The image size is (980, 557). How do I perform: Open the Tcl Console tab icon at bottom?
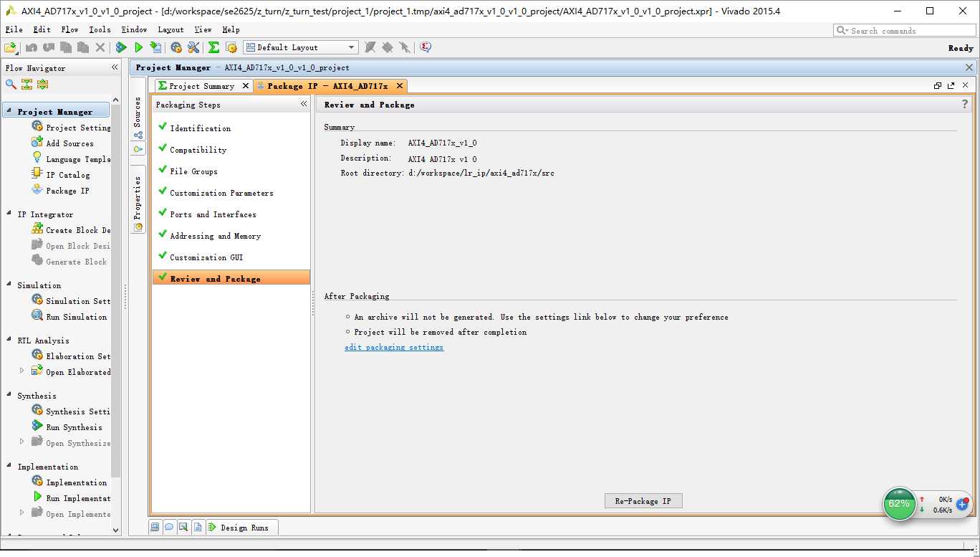tap(155, 527)
